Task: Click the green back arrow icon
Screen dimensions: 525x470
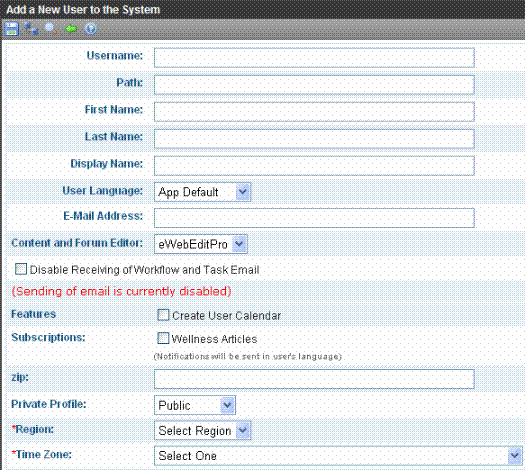Action: click(71, 29)
